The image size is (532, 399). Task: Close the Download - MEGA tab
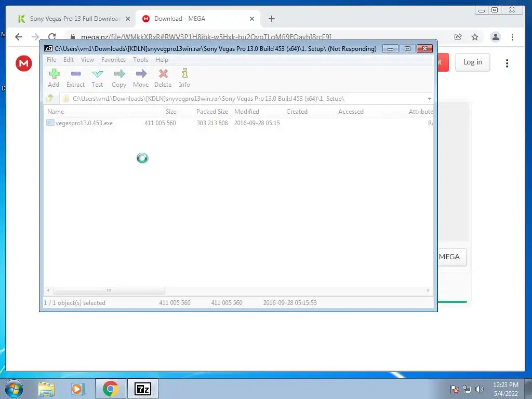coord(252,19)
